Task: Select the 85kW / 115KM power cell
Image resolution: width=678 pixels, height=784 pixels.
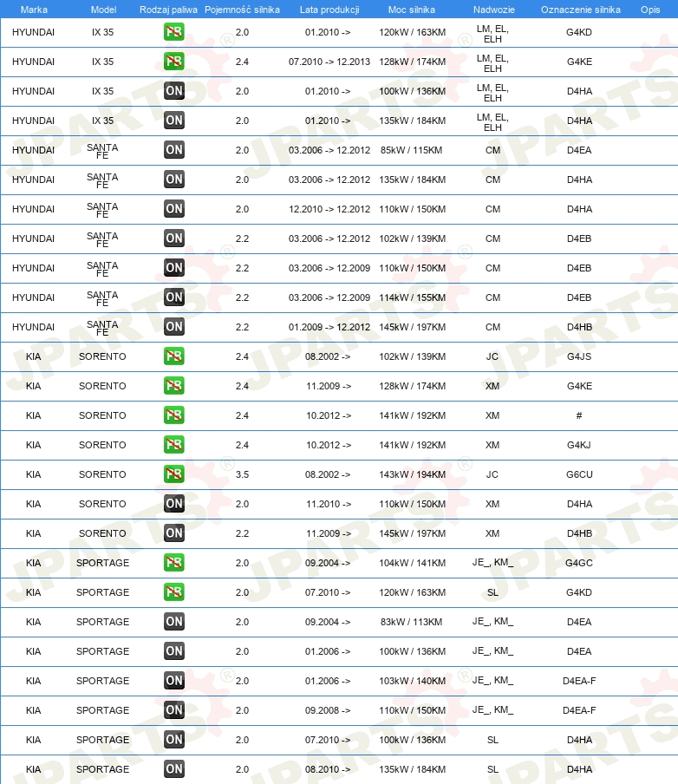Action: click(x=412, y=150)
